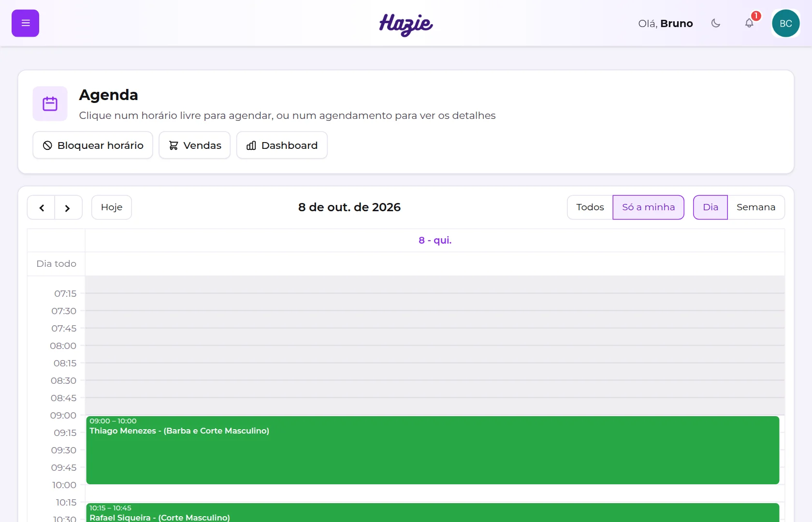Click Bloquear horário button
812x522 pixels.
tap(93, 145)
